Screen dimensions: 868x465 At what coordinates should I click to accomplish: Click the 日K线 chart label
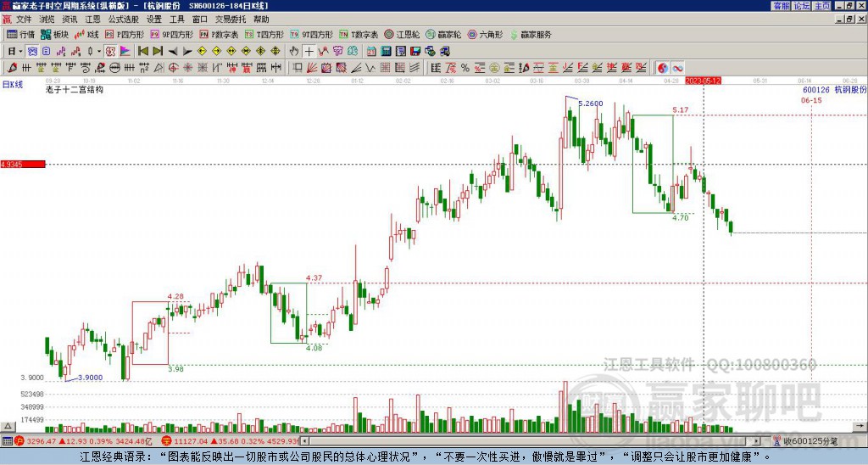[x=13, y=85]
